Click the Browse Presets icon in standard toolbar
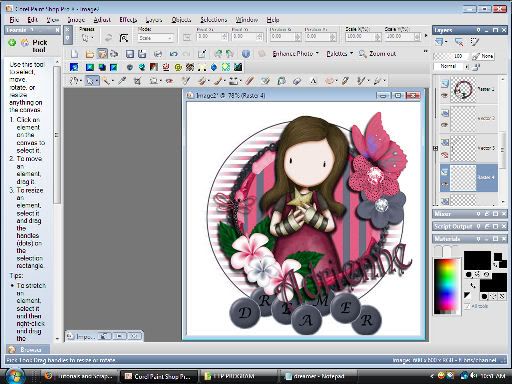 [x=102, y=54]
